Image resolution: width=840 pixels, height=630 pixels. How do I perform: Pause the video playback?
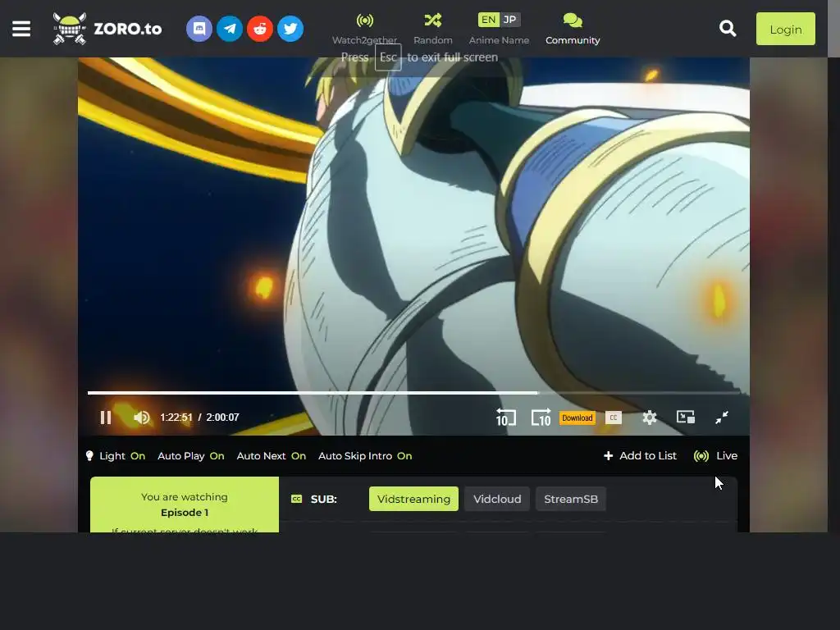coord(106,418)
